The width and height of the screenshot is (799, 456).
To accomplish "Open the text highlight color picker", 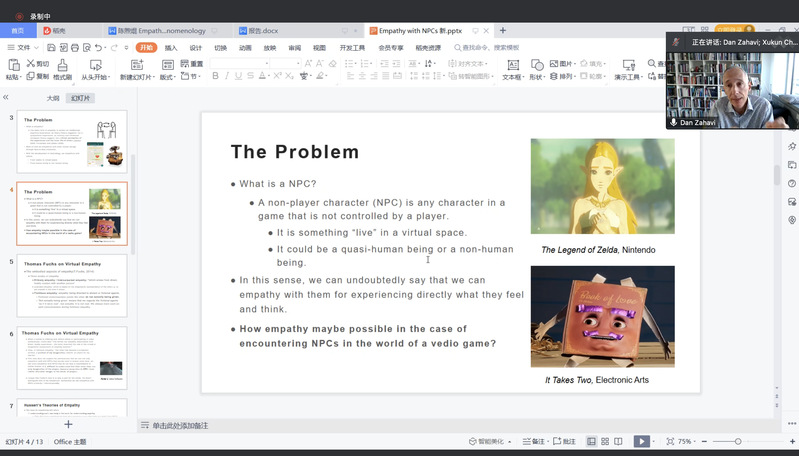I will 320,76.
